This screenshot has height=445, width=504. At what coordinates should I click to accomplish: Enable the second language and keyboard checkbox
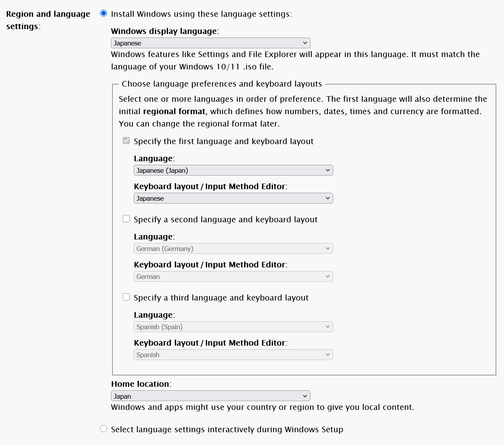tap(126, 219)
